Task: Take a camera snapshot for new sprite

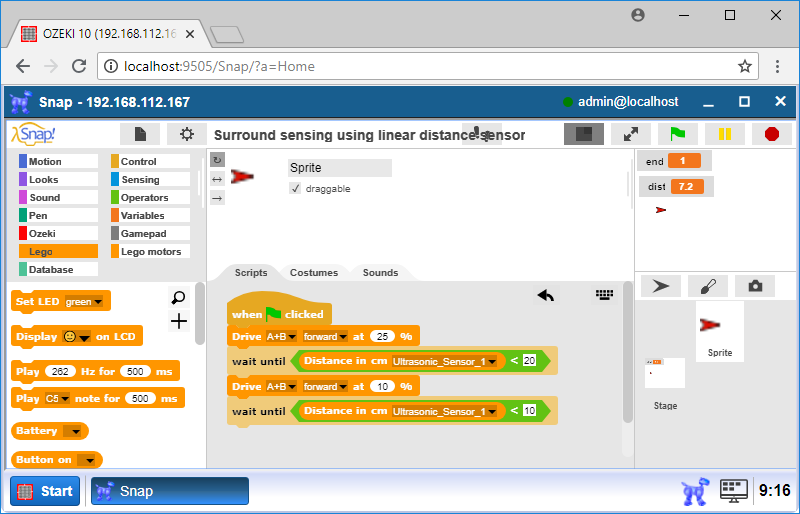Action: point(755,286)
